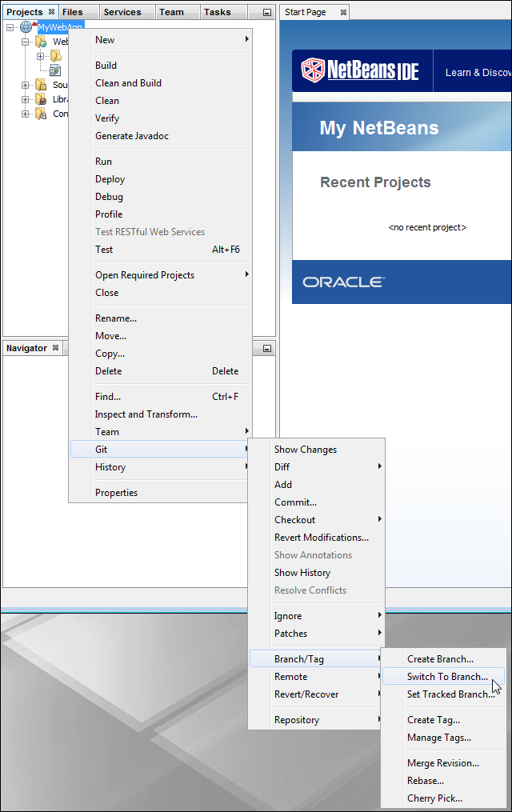Select Test with Alt+F6 shortcut
The image size is (512, 812).
(161, 250)
